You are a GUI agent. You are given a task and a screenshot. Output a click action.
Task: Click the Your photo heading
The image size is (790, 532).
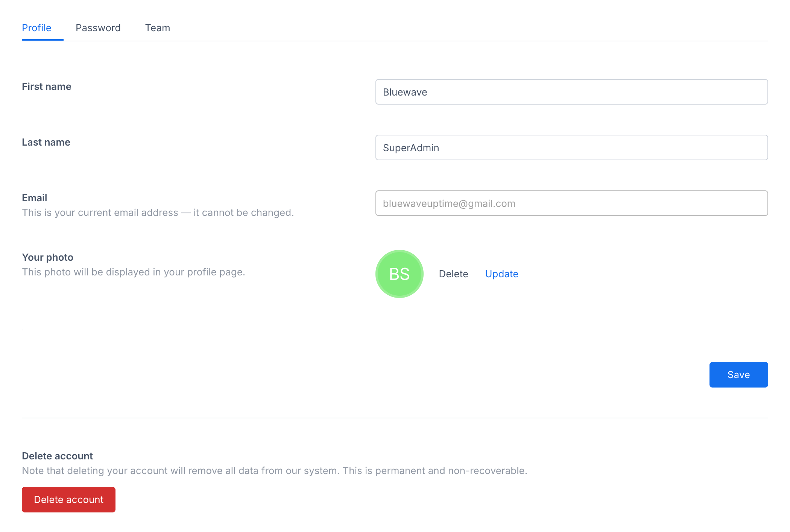point(47,257)
